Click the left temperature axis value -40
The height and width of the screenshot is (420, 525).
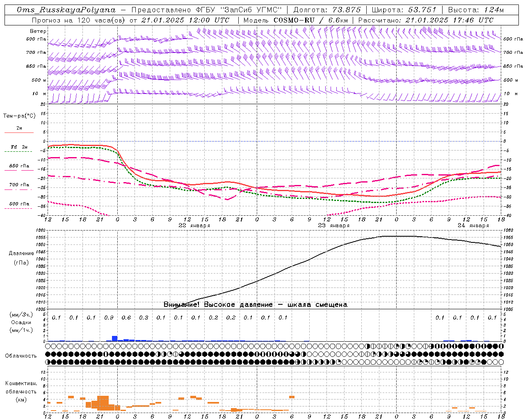coord(42,215)
